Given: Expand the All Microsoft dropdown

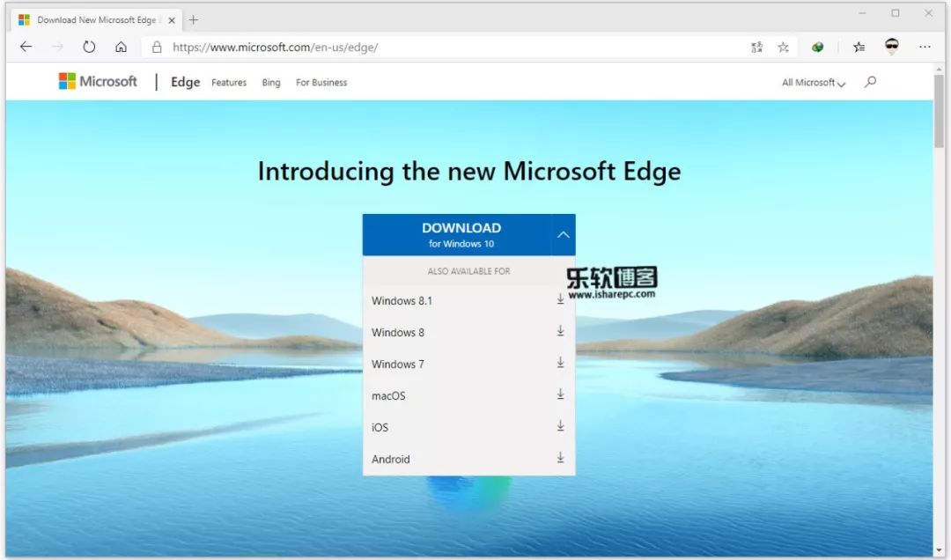Looking at the screenshot, I should point(814,83).
